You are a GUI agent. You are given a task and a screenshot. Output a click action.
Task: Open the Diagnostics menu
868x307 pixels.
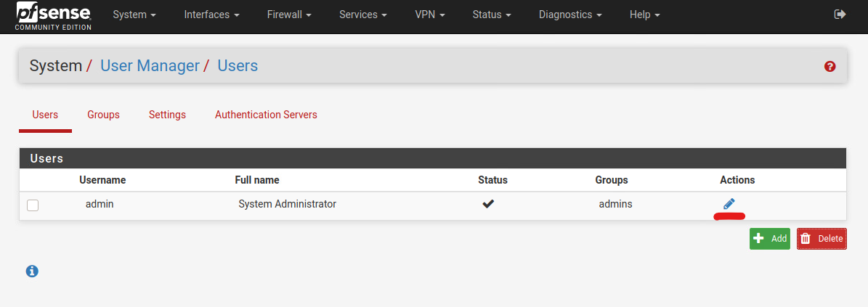571,15
